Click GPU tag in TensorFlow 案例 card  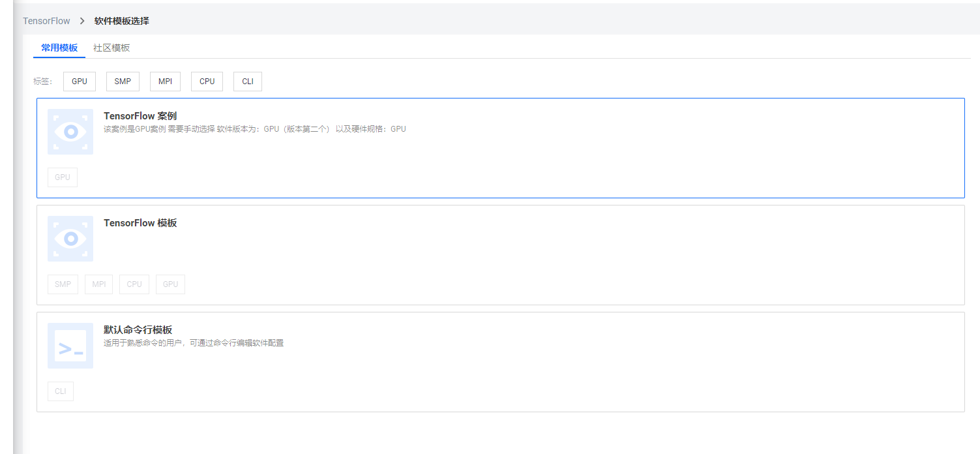[63, 177]
